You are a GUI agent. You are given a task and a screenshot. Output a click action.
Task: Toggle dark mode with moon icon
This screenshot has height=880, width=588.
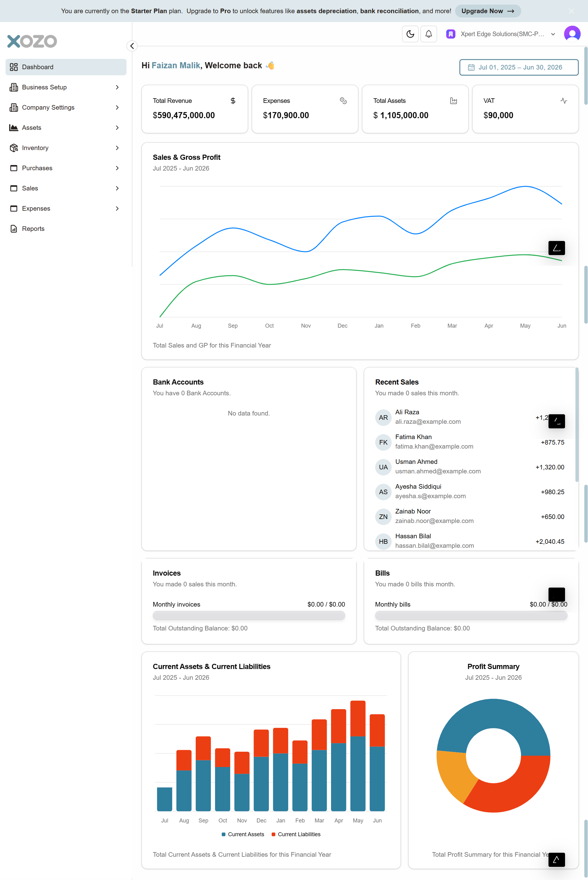click(410, 34)
